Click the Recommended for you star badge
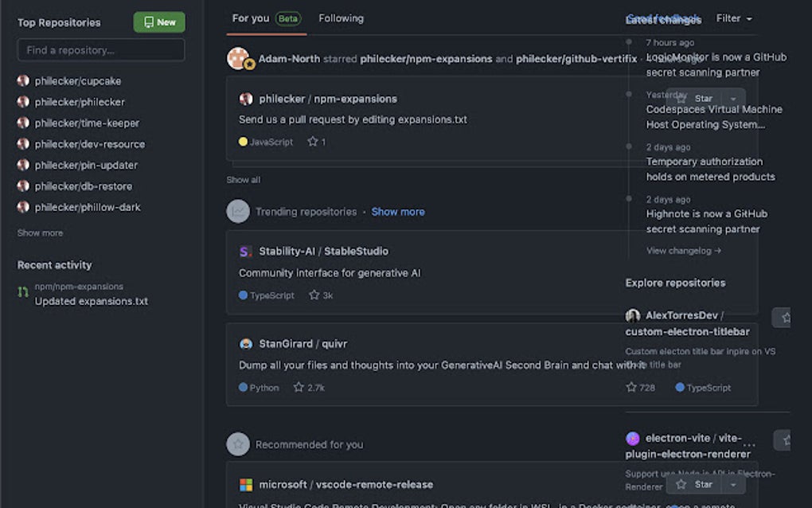This screenshot has height=508, width=812. point(237,444)
